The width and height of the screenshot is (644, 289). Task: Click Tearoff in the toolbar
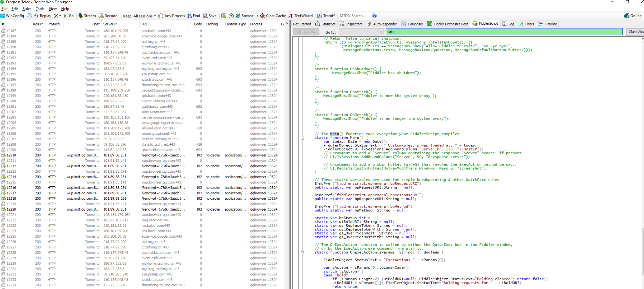326,16
